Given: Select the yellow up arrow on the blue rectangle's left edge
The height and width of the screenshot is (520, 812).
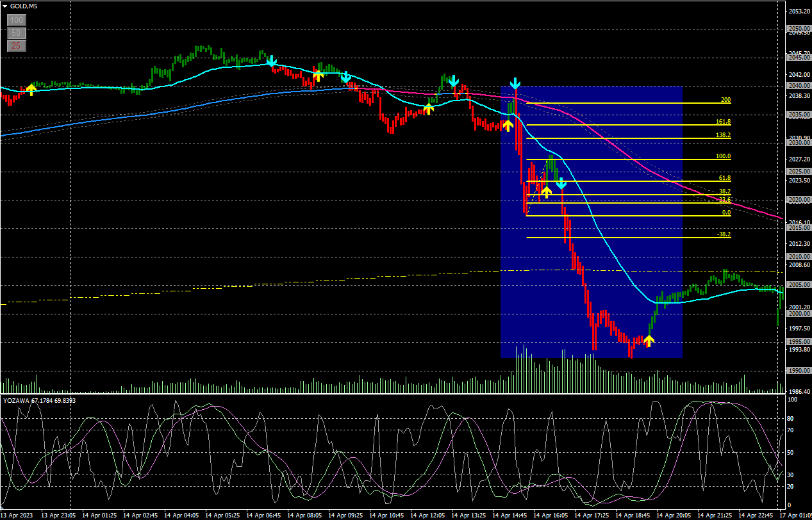Looking at the screenshot, I should coord(508,125).
